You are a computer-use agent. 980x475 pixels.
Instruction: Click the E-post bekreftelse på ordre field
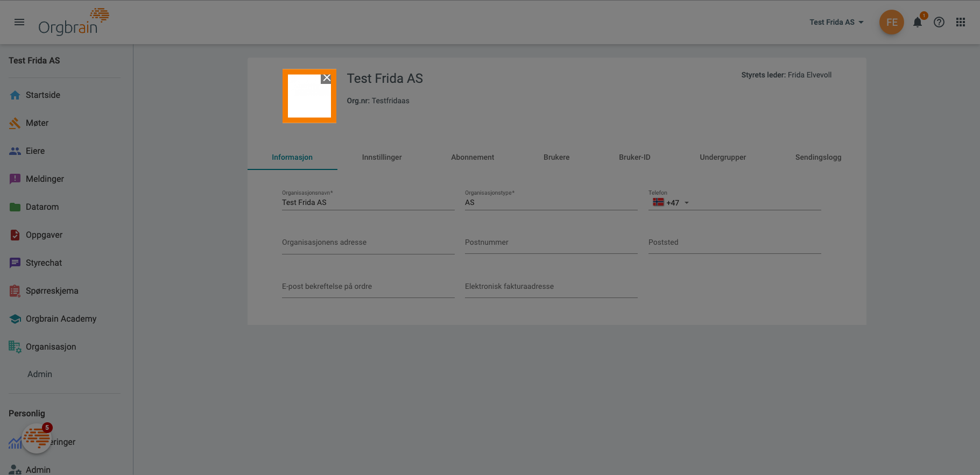tap(368, 287)
